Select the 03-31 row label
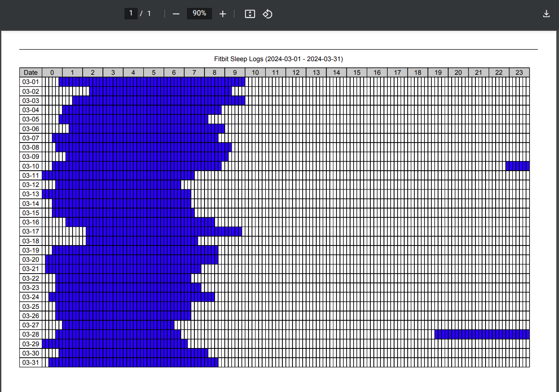Image resolution: width=559 pixels, height=392 pixels. coord(30,363)
